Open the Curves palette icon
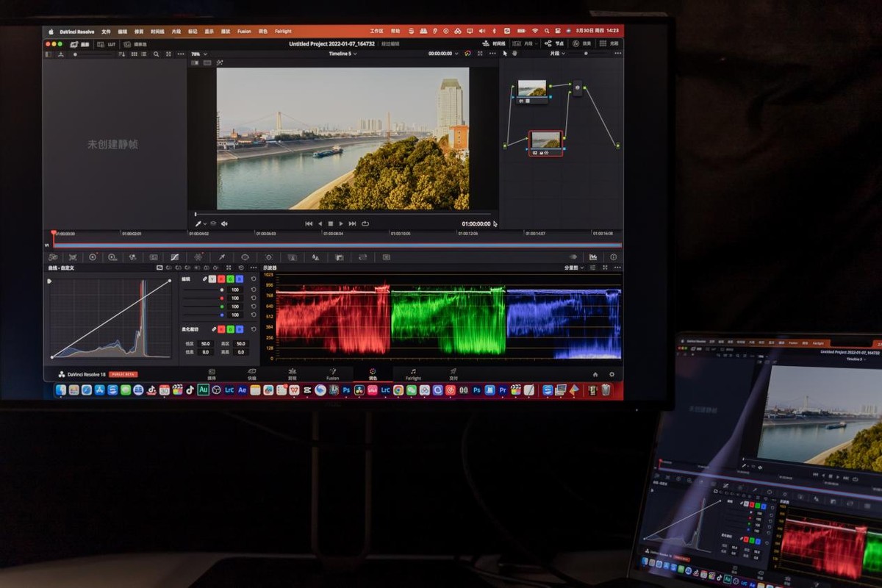 coord(174,257)
